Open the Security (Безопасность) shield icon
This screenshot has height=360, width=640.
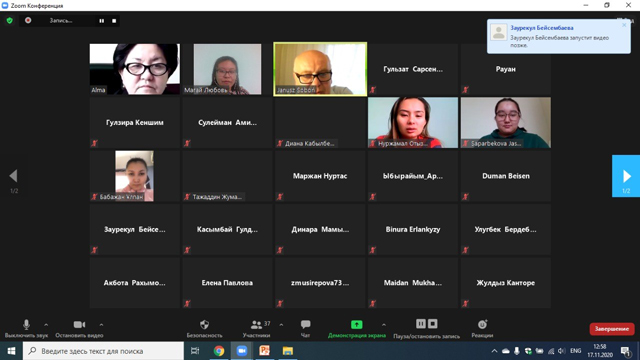204,324
